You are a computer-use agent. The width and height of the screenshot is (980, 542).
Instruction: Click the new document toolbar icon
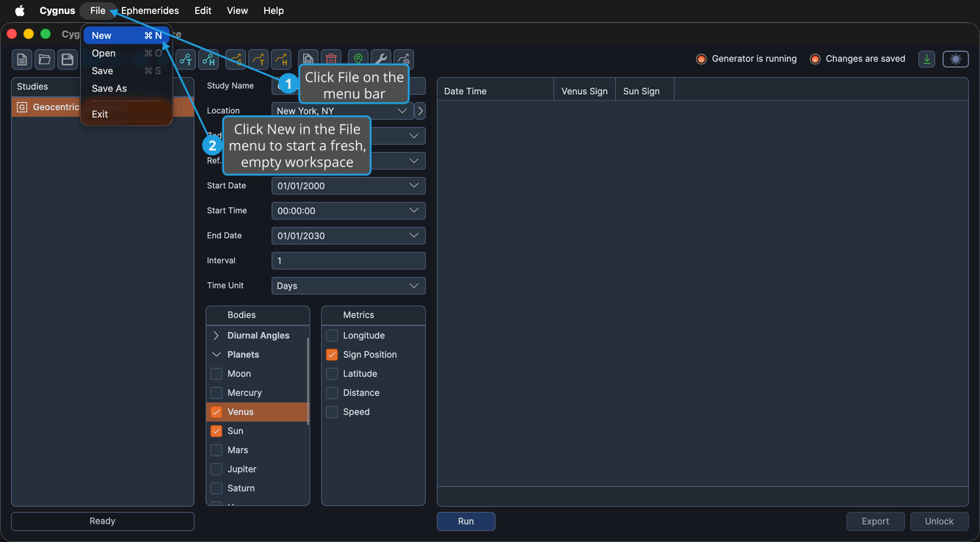pos(22,59)
